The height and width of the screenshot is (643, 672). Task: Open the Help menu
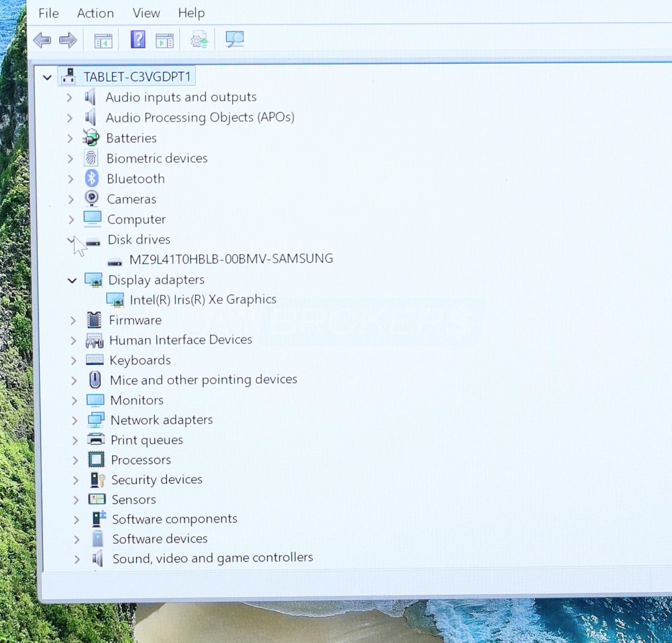(191, 13)
